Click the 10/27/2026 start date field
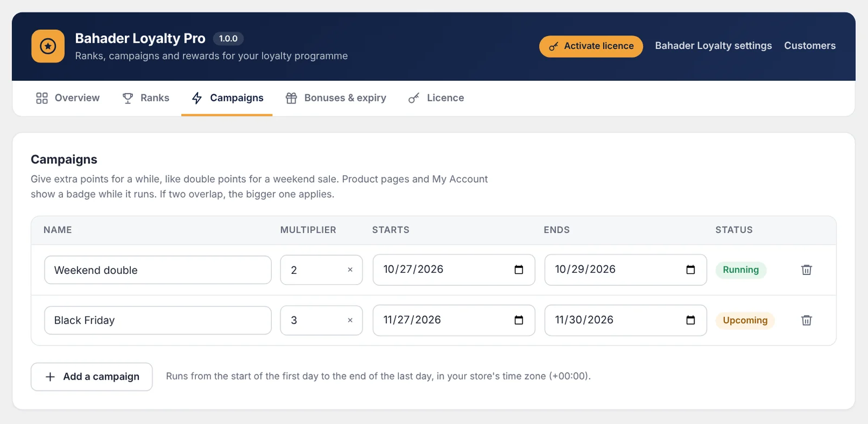 pyautogui.click(x=454, y=269)
